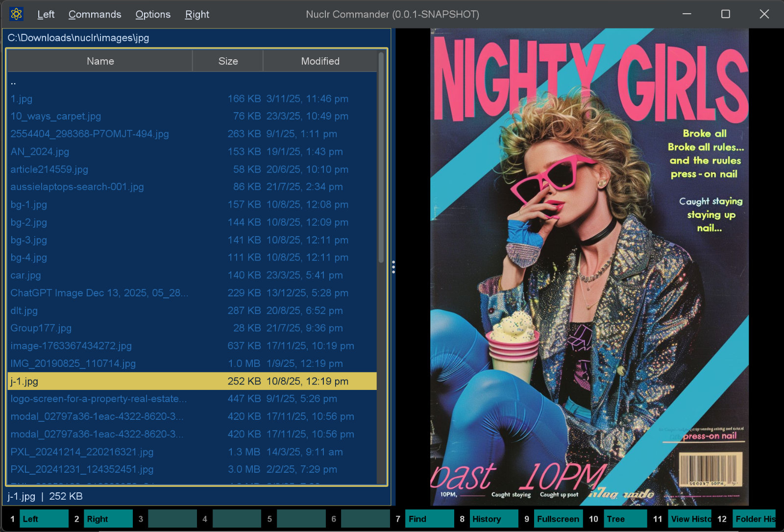Select the file aussielaptops-search-001.jpg
The width and height of the screenshot is (784, 532).
192,187
